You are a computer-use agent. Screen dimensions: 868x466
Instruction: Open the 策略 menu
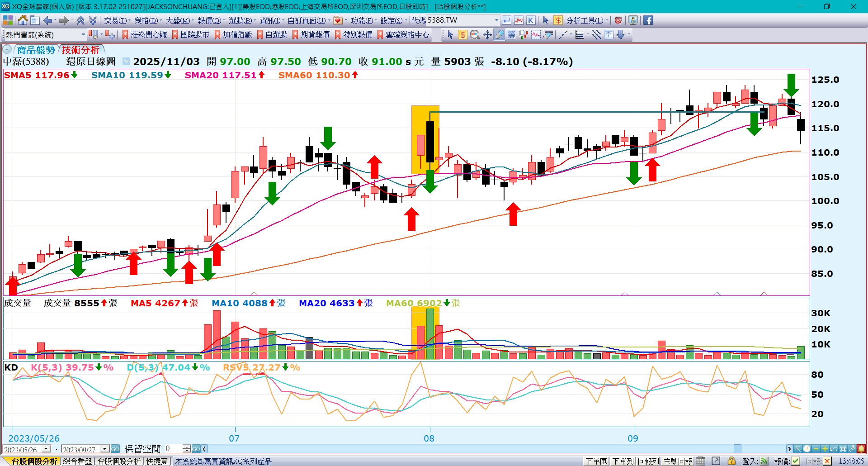pos(146,20)
